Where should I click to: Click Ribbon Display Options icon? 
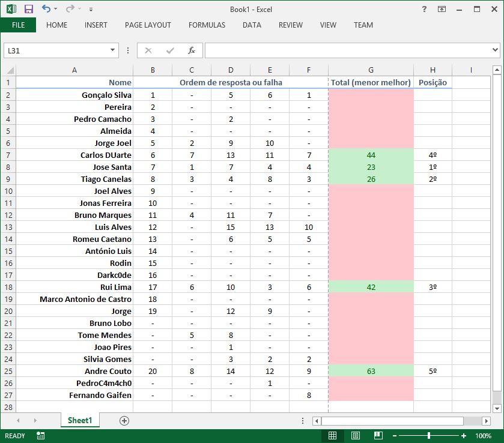(x=442, y=9)
